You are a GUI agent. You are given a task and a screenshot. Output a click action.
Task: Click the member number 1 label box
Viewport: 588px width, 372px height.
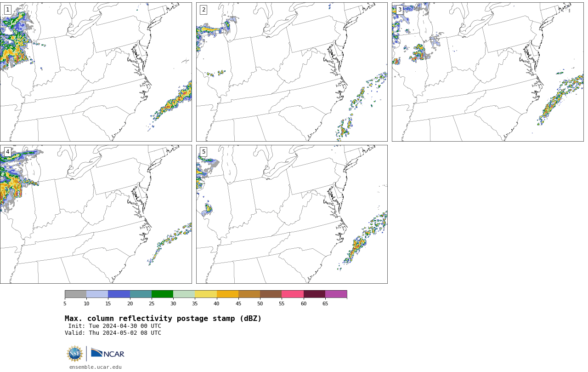point(7,10)
